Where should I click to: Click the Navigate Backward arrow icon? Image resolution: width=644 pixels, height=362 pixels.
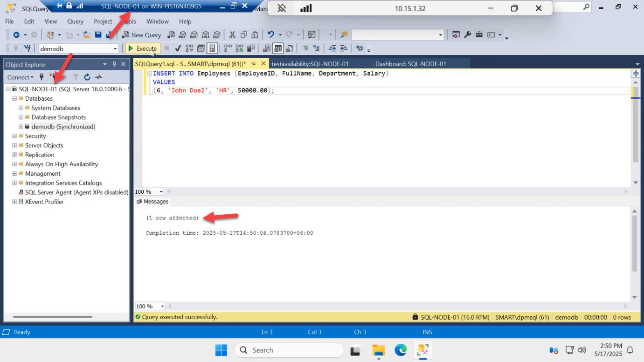[16, 35]
